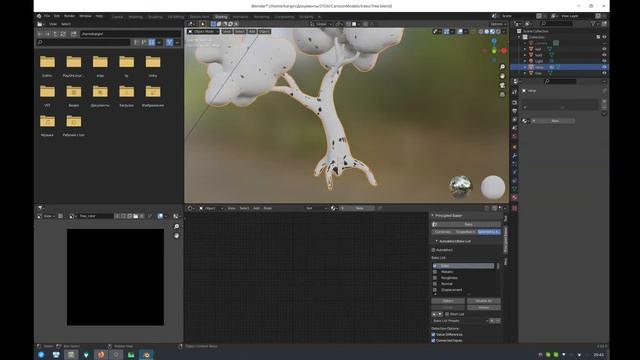This screenshot has width=640, height=360.
Task: Open the Edit menu
Action: [57, 16]
